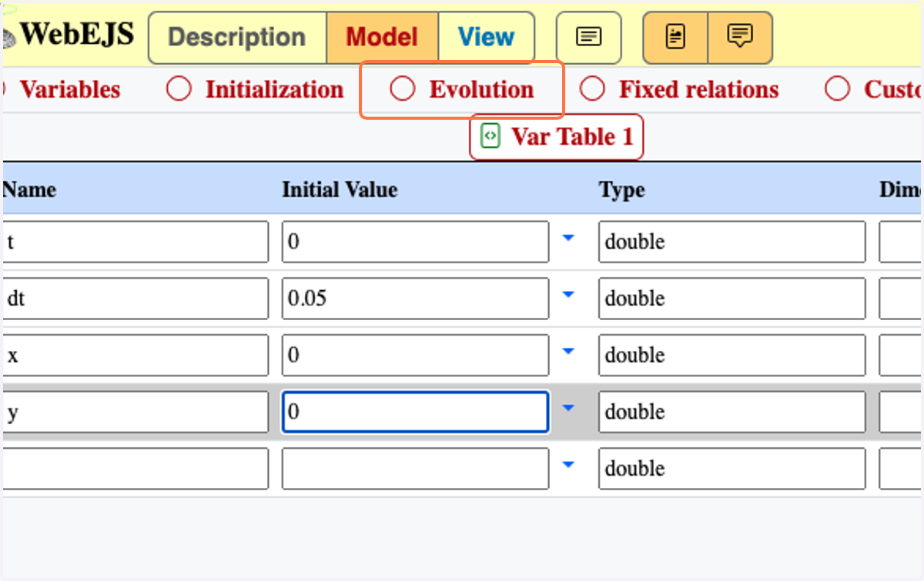The height and width of the screenshot is (581, 924).
Task: Click the type field of row t
Action: coord(731,242)
